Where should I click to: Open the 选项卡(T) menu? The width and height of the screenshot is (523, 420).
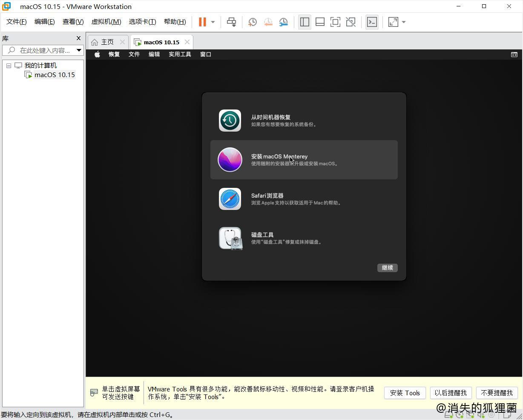point(142,21)
